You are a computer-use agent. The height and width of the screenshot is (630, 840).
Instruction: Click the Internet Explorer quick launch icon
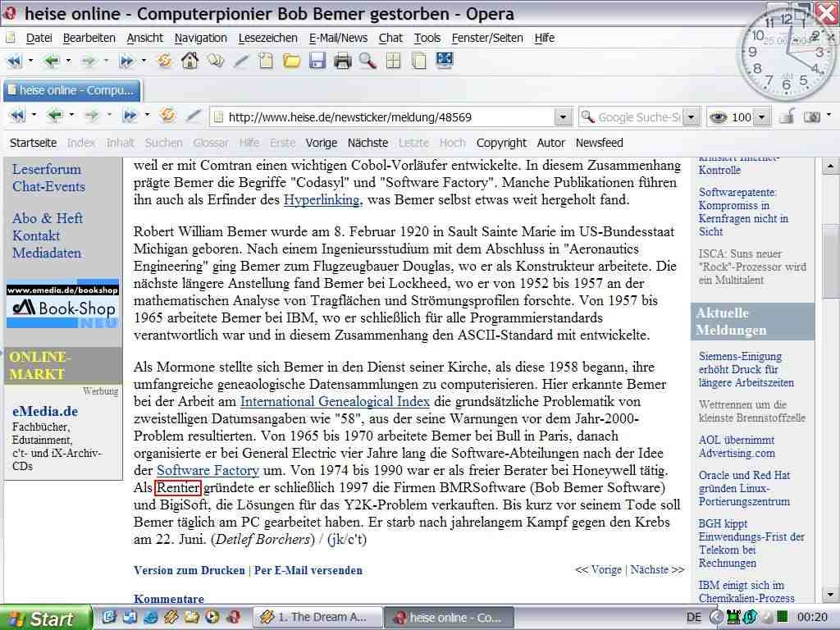pyautogui.click(x=151, y=617)
